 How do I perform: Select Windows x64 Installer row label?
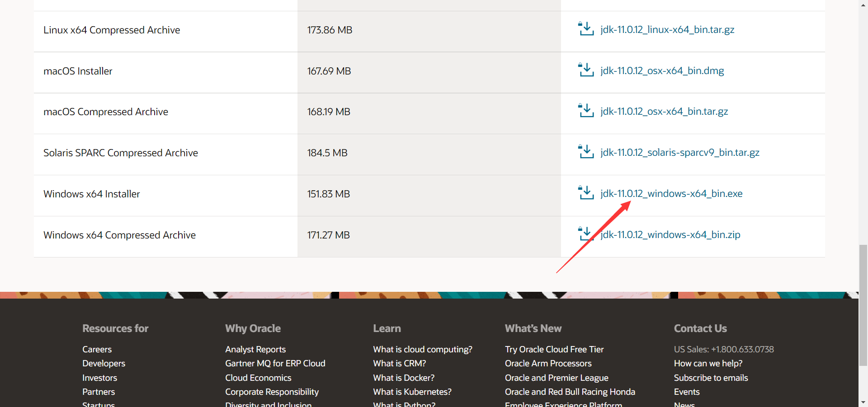[92, 194]
